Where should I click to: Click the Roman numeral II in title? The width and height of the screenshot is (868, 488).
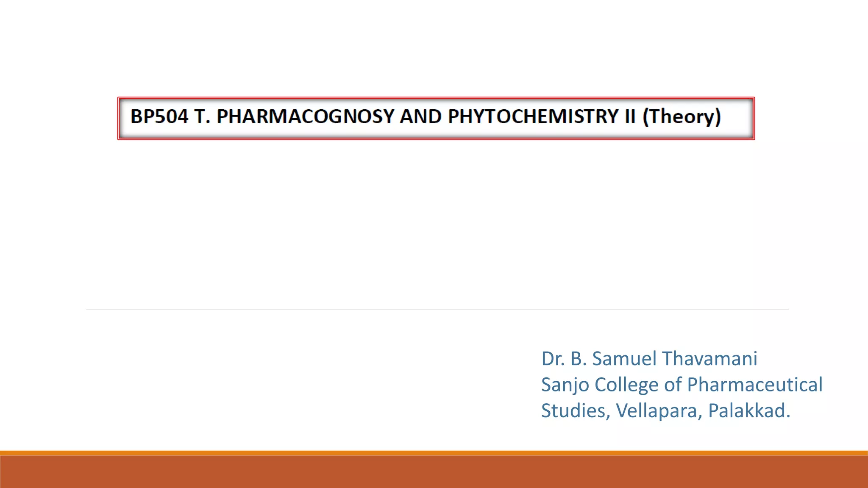630,116
